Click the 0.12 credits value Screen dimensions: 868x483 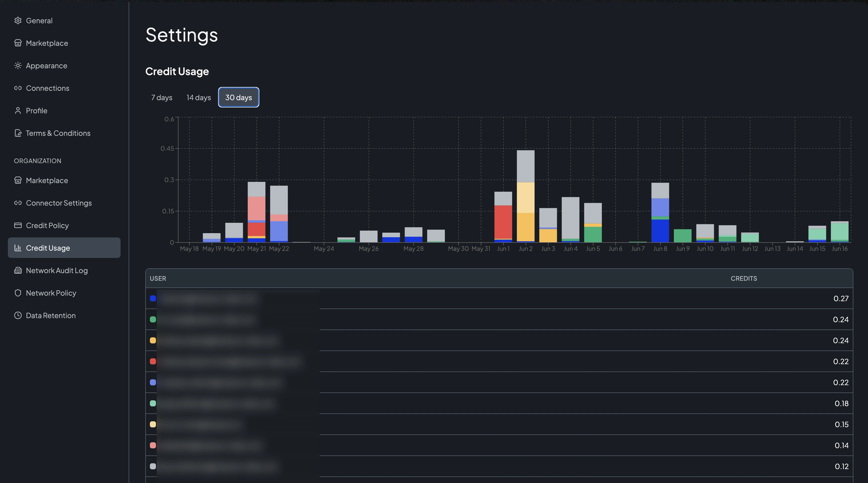[841, 466]
